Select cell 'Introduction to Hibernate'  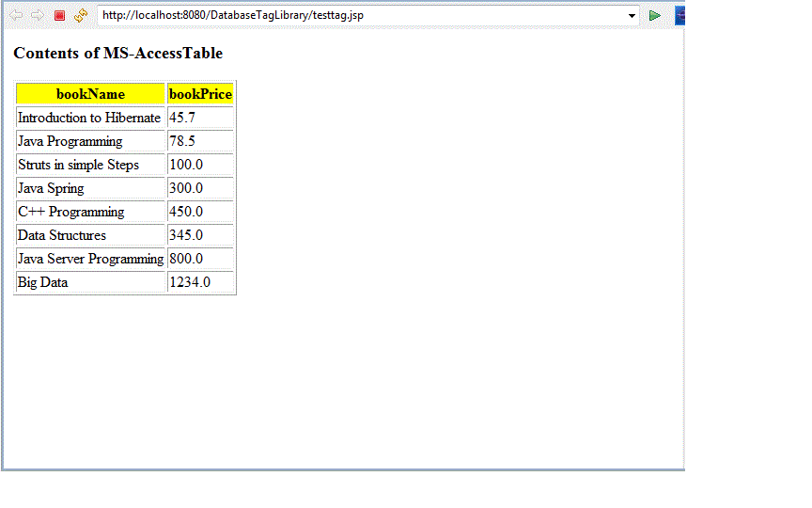coord(90,118)
